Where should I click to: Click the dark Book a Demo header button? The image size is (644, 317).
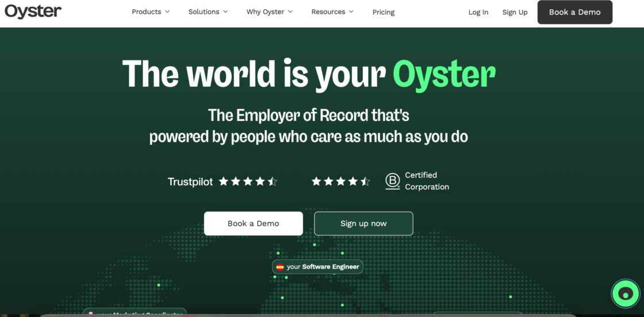(x=574, y=12)
